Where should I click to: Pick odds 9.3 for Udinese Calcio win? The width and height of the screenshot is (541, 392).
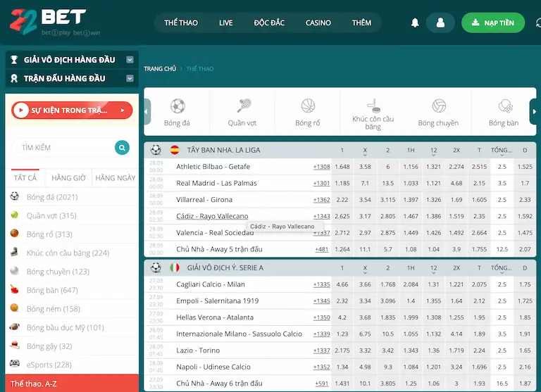[x=388, y=367]
